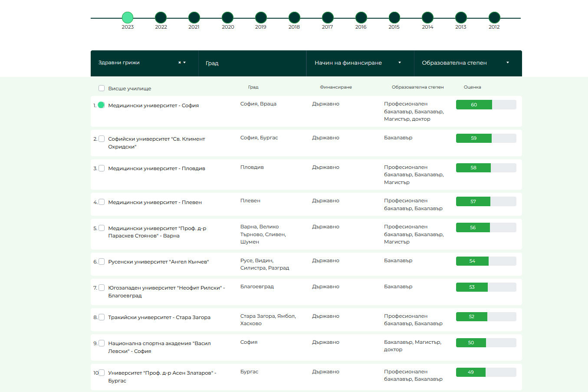Click city text Русе, Видин, Силистра, Разград
This screenshot has width=588, height=392.
(265, 264)
